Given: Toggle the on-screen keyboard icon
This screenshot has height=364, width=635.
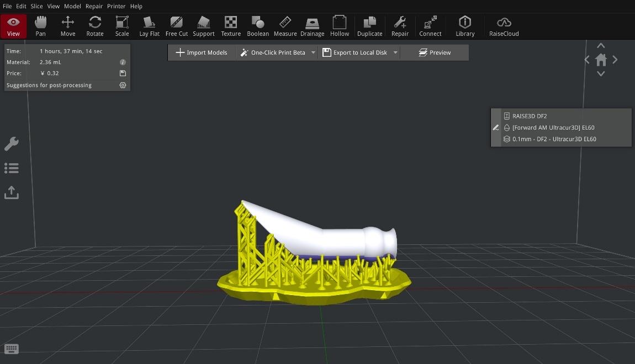Looking at the screenshot, I should pos(11,349).
